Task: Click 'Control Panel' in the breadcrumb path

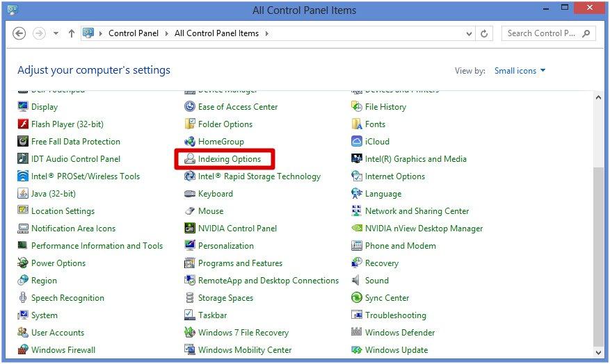Action: [x=134, y=33]
